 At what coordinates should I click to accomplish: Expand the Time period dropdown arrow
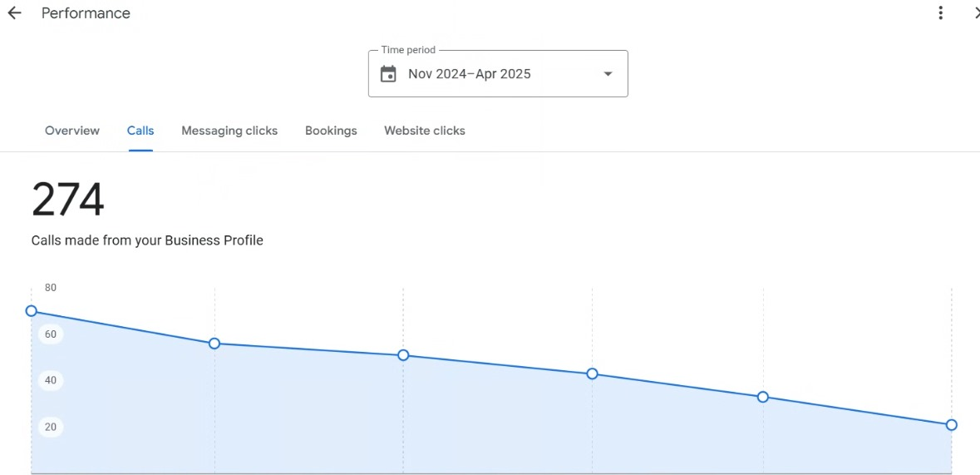point(608,74)
